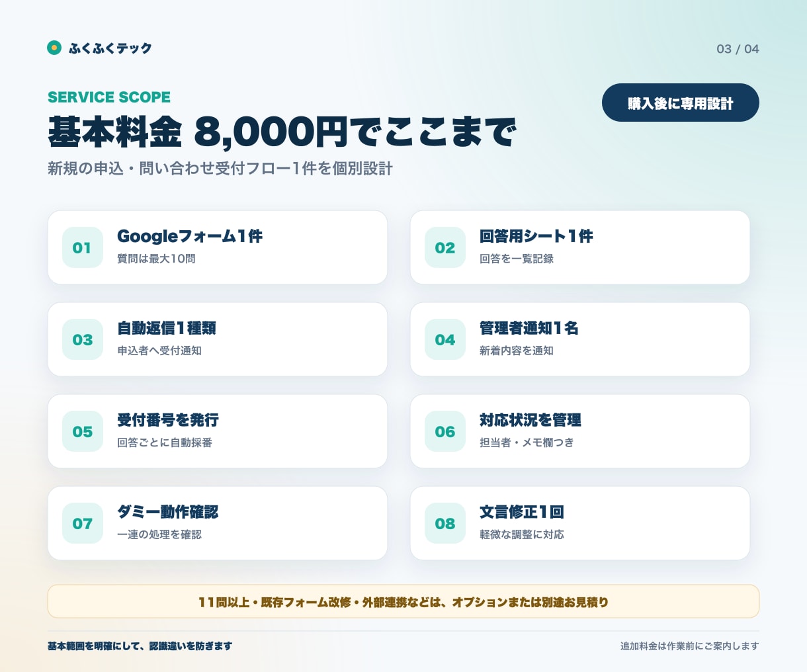
Task: Click the 07 number badge
Action: 83,523
